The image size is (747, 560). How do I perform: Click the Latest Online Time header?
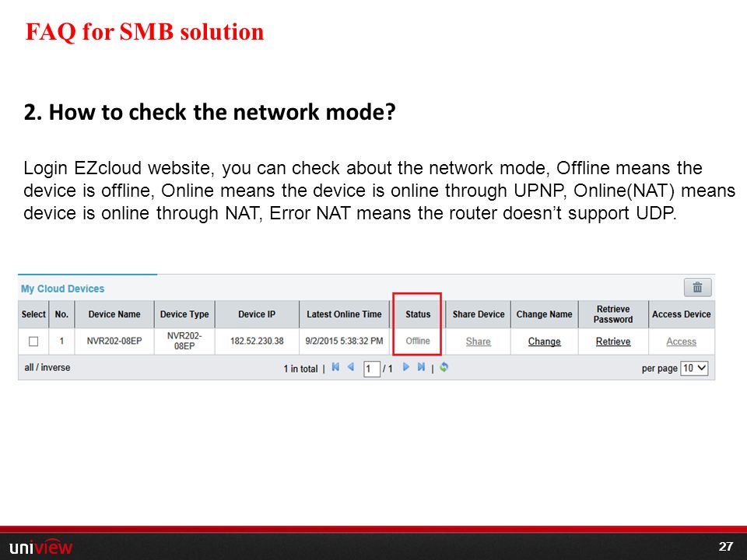[x=344, y=314]
